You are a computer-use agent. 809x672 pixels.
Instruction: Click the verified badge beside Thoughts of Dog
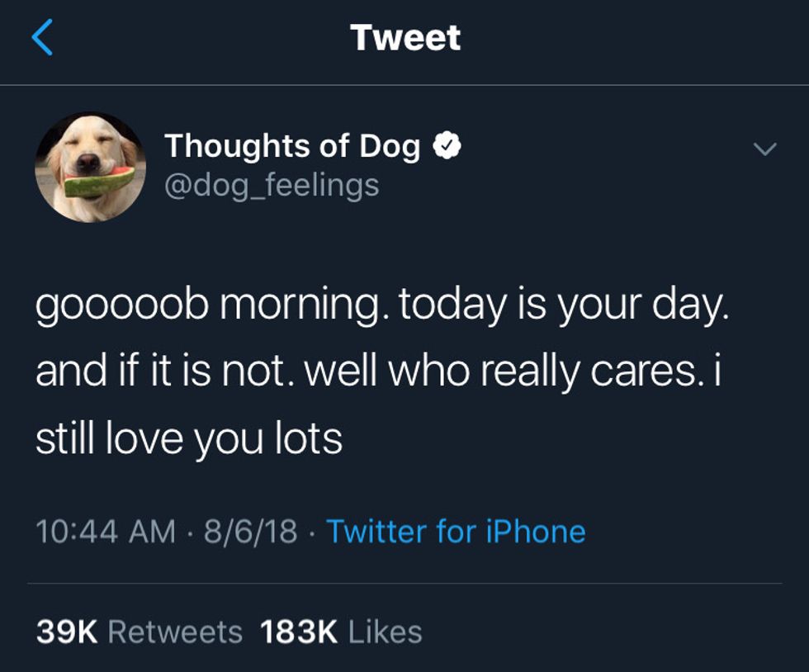click(x=448, y=147)
